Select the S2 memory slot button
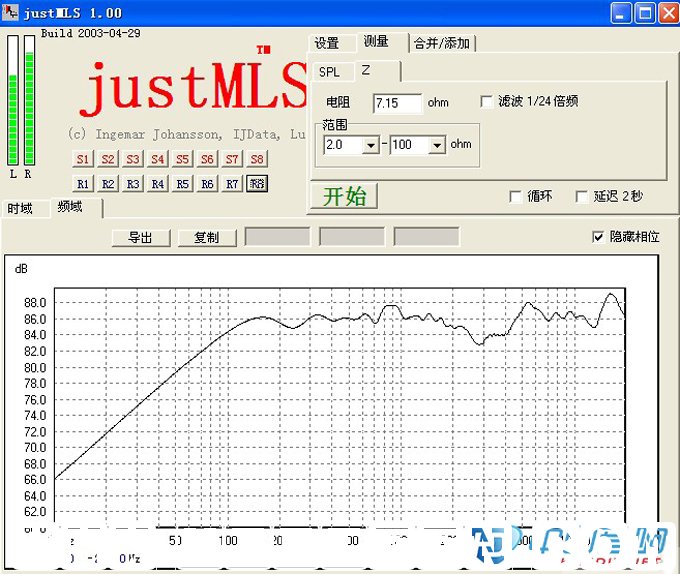The height and width of the screenshot is (574, 680). pos(108,159)
